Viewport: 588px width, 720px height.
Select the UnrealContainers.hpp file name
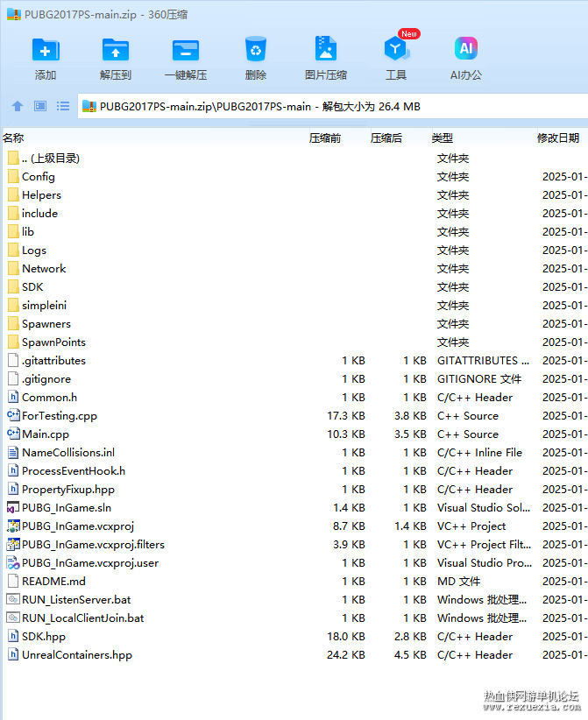77,655
